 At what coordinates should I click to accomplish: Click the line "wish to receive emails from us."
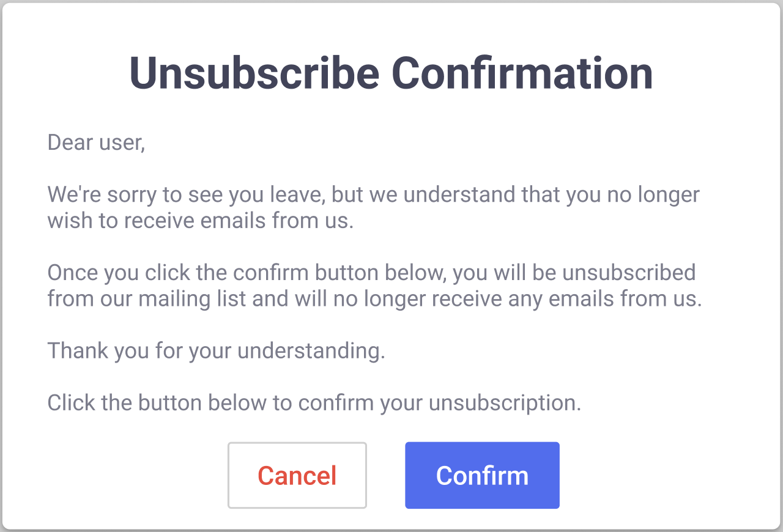coord(201,220)
